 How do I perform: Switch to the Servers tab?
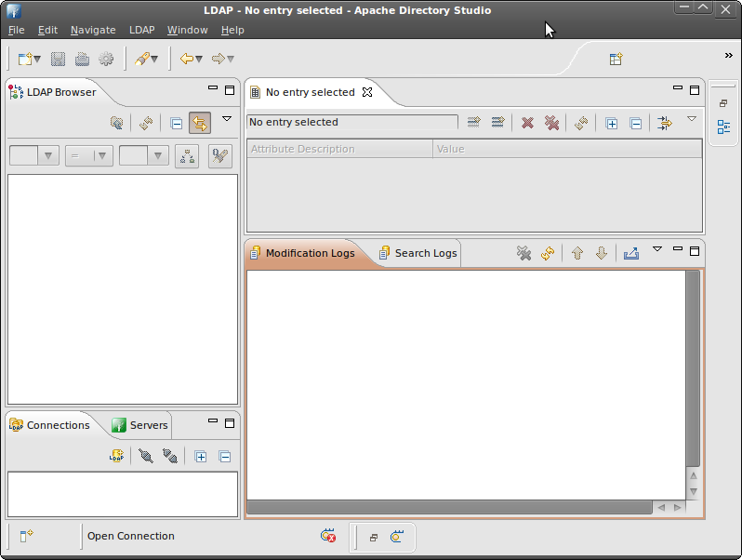click(x=140, y=425)
